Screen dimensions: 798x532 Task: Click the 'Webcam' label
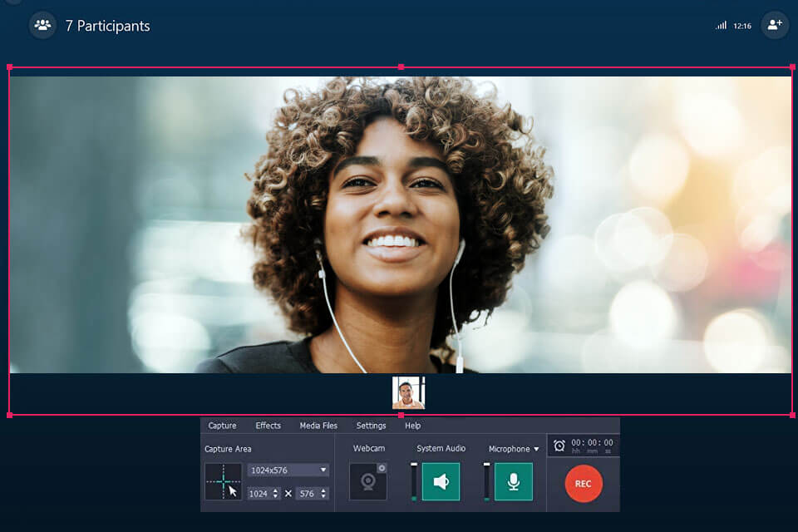[368, 449]
